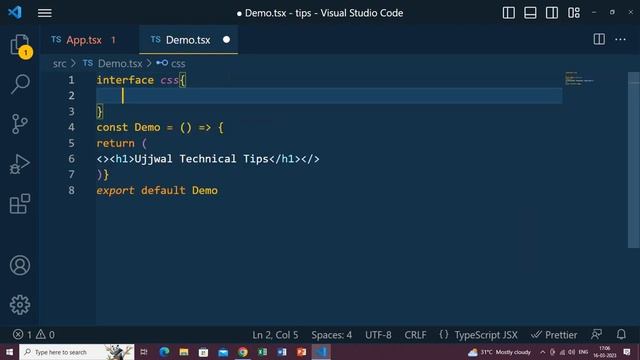Viewport: 640px width, 360px height.
Task: Open the Accounts menu
Action: (20, 266)
